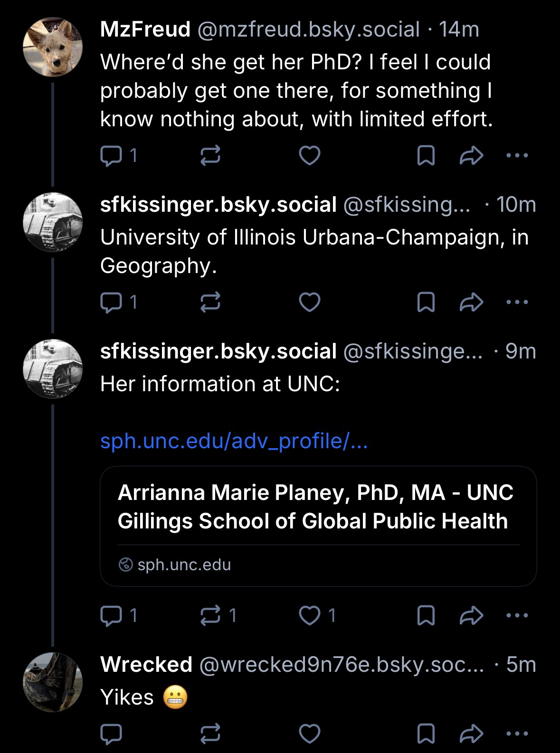Screen dimensions: 560x753
Task: Repost the 'Her information at UNC' post
Action: 210,616
